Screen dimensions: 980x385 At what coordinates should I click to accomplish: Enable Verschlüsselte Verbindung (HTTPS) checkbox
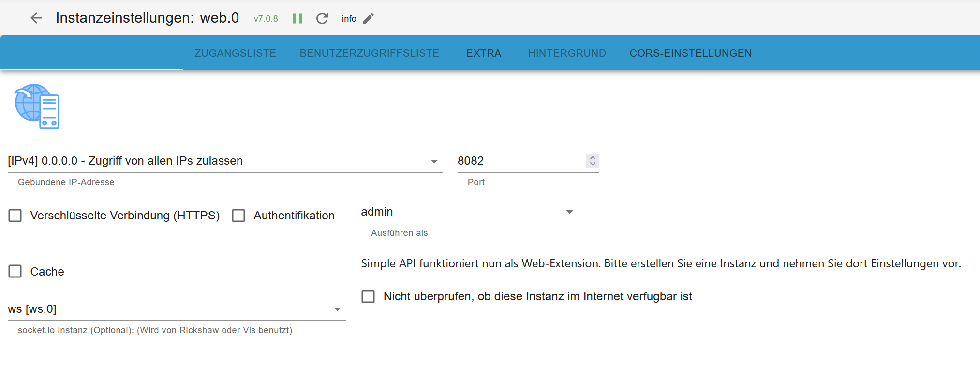pyautogui.click(x=15, y=216)
